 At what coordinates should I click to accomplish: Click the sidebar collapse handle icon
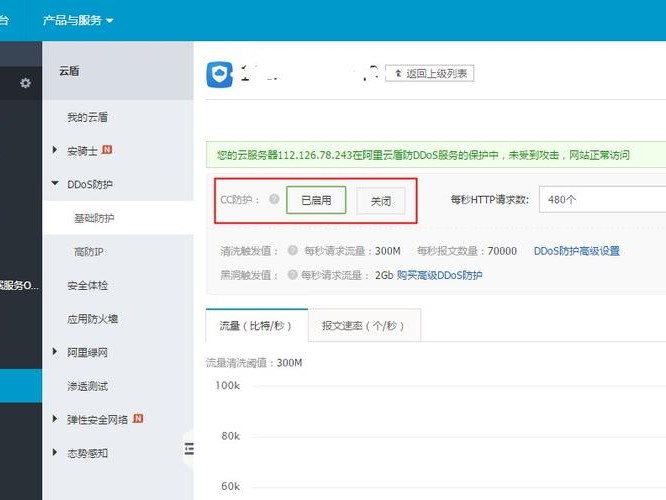click(189, 449)
